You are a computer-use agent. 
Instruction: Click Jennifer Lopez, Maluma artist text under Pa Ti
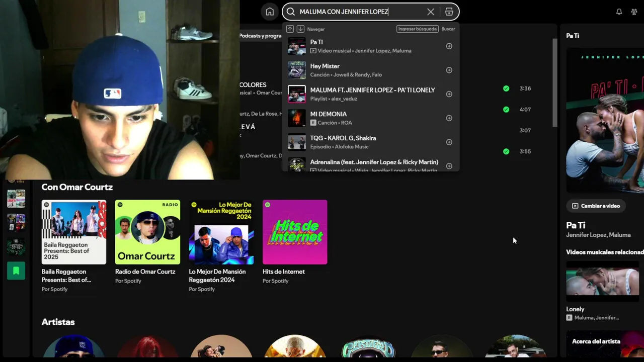[598, 235]
